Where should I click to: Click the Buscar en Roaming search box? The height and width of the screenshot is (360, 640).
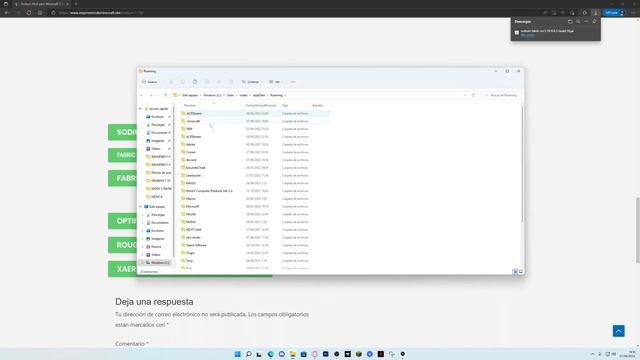coord(501,95)
